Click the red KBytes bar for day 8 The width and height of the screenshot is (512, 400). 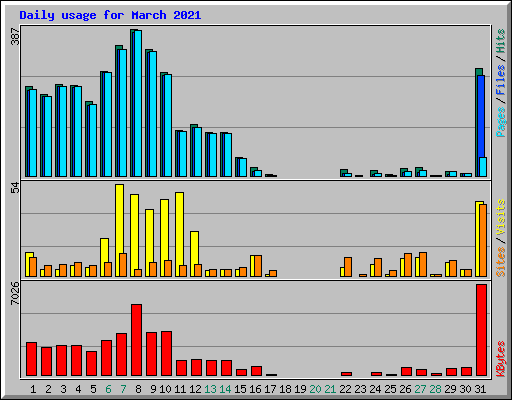tap(136, 340)
